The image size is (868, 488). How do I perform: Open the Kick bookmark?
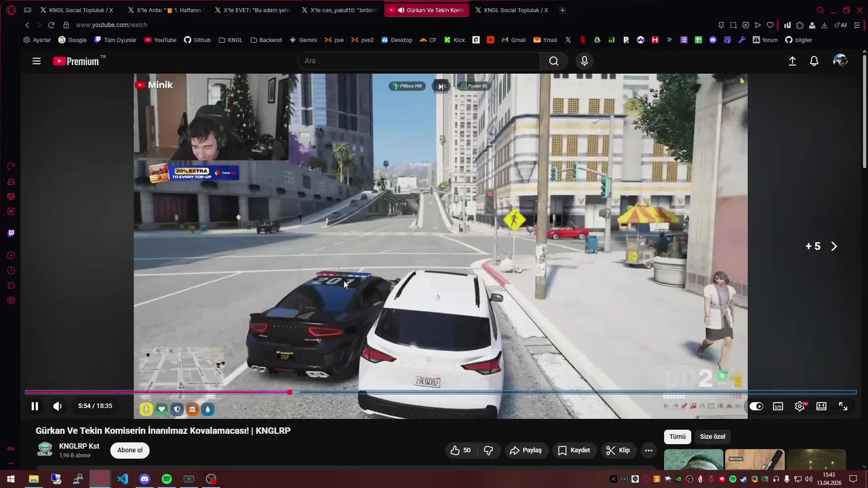click(455, 40)
